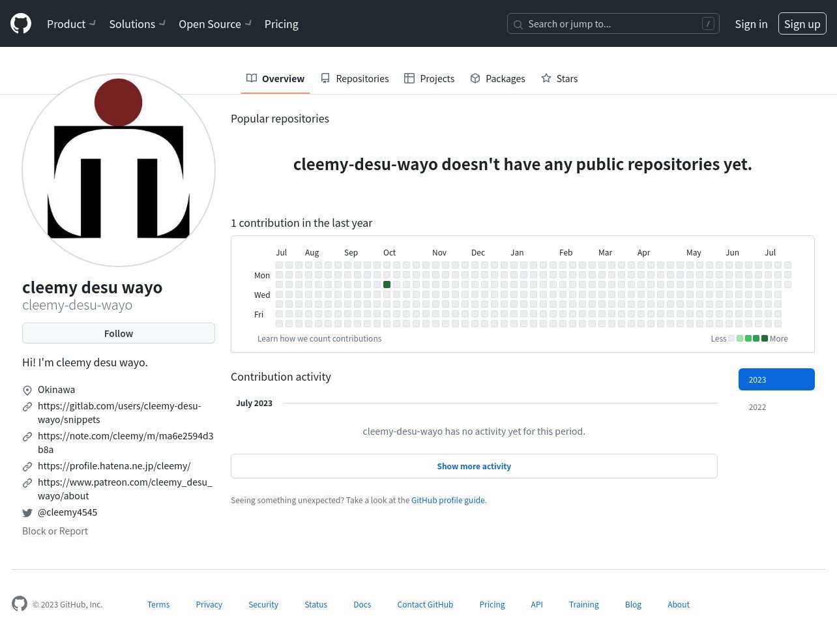Screen dimensions: 837x644
Task: Open the Terms footer link
Action: point(158,605)
